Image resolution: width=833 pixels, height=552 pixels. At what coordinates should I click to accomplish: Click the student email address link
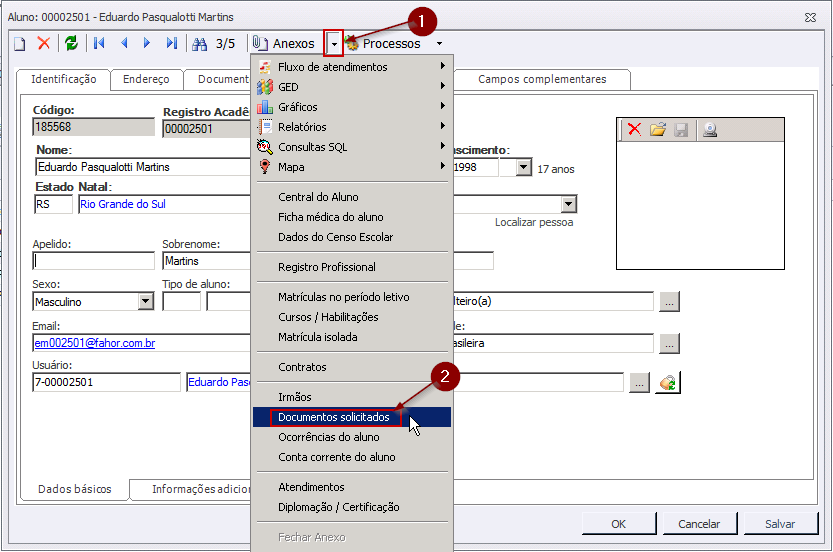tap(95, 343)
